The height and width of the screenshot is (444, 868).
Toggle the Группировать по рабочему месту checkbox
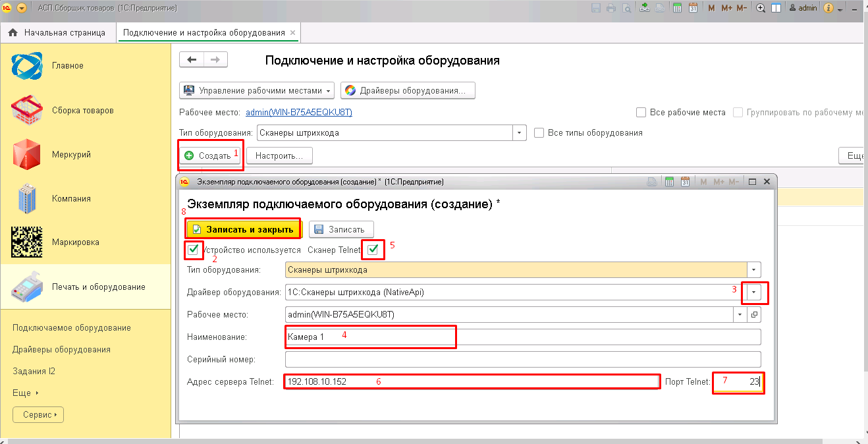tap(738, 113)
